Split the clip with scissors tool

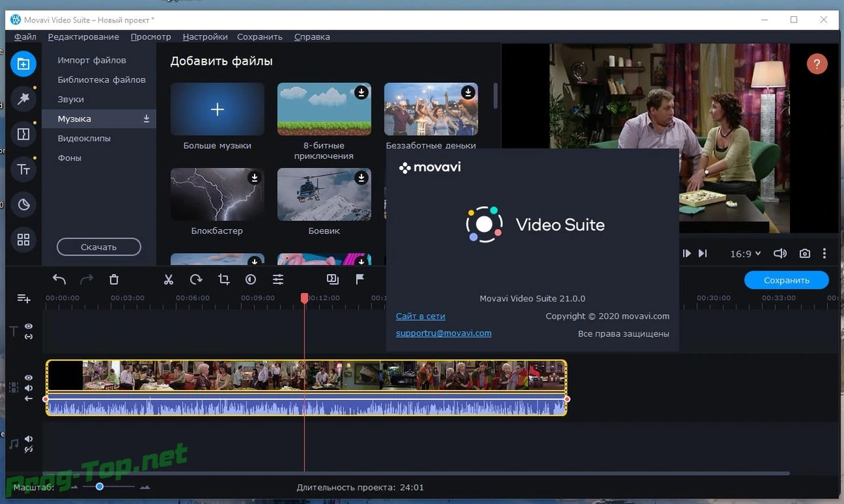tap(168, 280)
